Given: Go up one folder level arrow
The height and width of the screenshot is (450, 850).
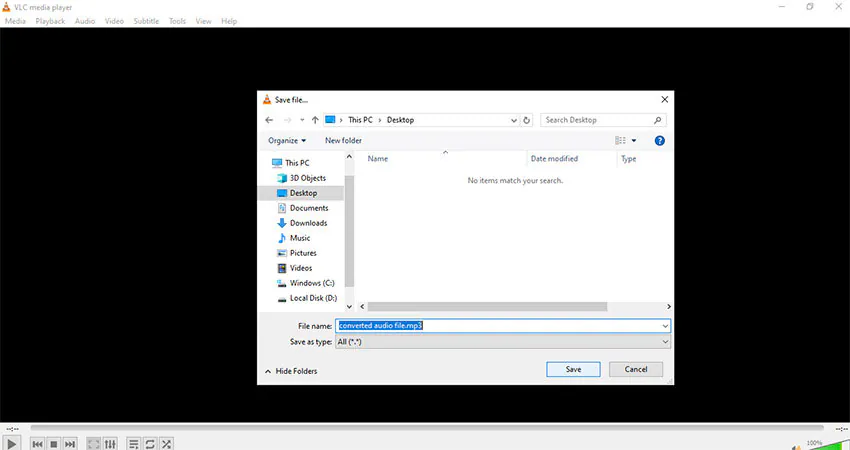Looking at the screenshot, I should [x=315, y=120].
